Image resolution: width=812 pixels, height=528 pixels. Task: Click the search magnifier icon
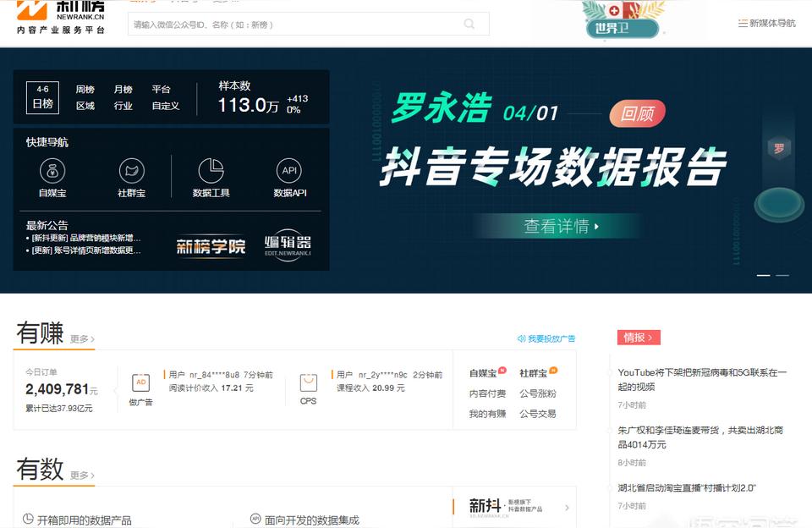tap(469, 24)
